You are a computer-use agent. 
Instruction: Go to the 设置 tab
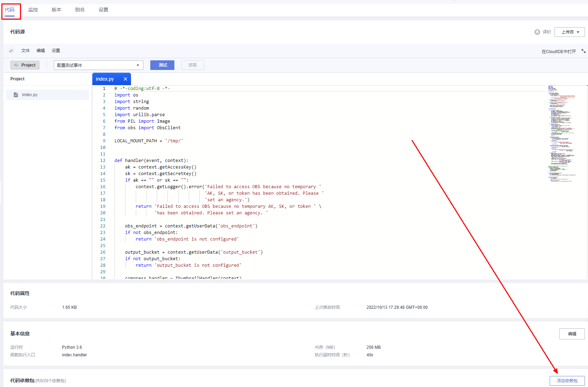pyautogui.click(x=103, y=10)
